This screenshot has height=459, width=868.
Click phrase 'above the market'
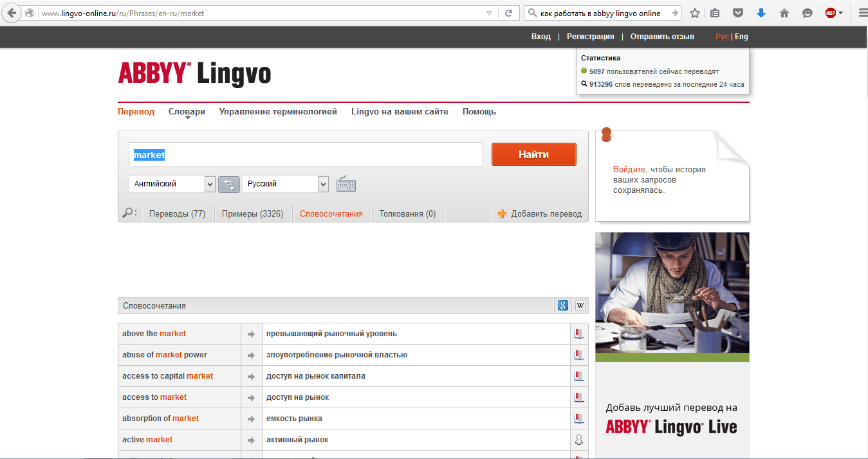(x=154, y=334)
